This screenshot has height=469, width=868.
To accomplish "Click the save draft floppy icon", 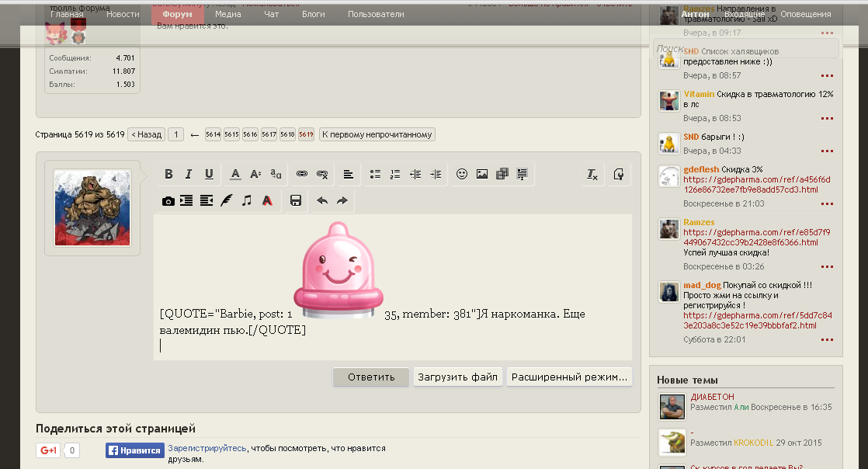I will (295, 201).
